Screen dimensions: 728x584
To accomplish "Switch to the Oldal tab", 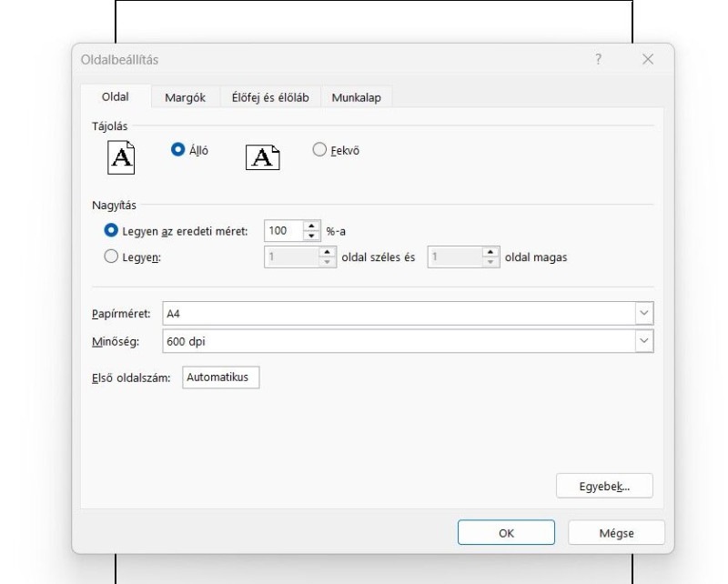I will 116,96.
